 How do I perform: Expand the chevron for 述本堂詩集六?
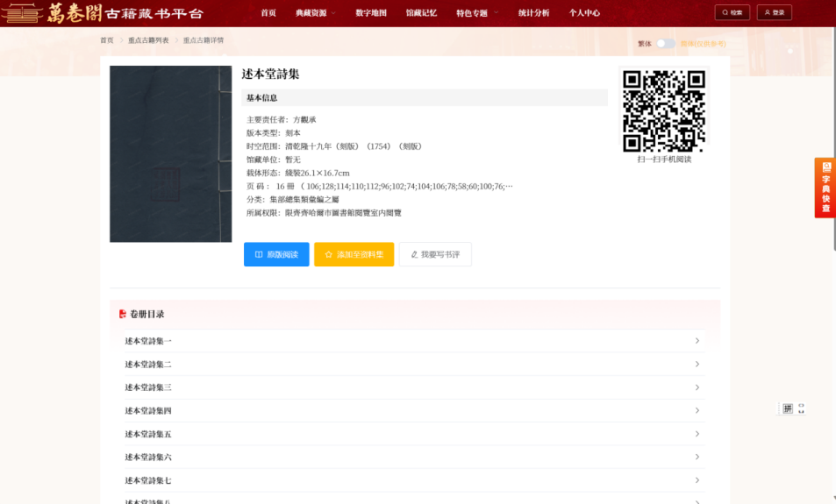(x=697, y=458)
